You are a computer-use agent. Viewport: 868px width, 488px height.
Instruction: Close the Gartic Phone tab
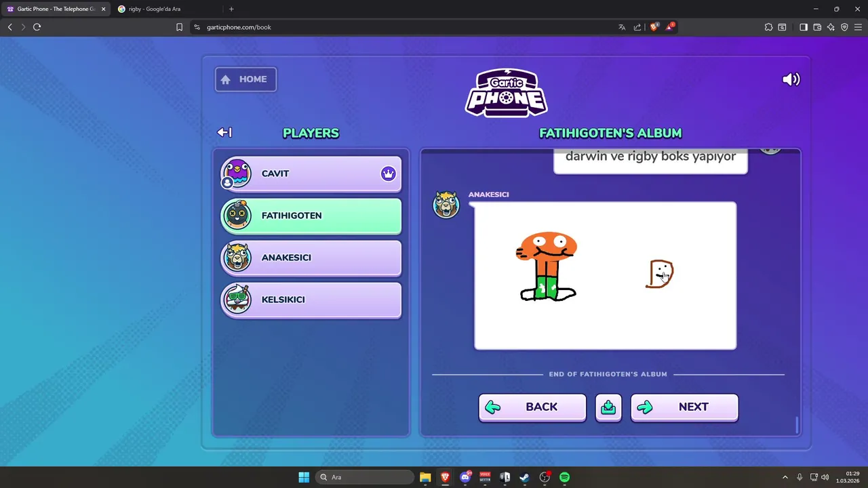pyautogui.click(x=103, y=9)
